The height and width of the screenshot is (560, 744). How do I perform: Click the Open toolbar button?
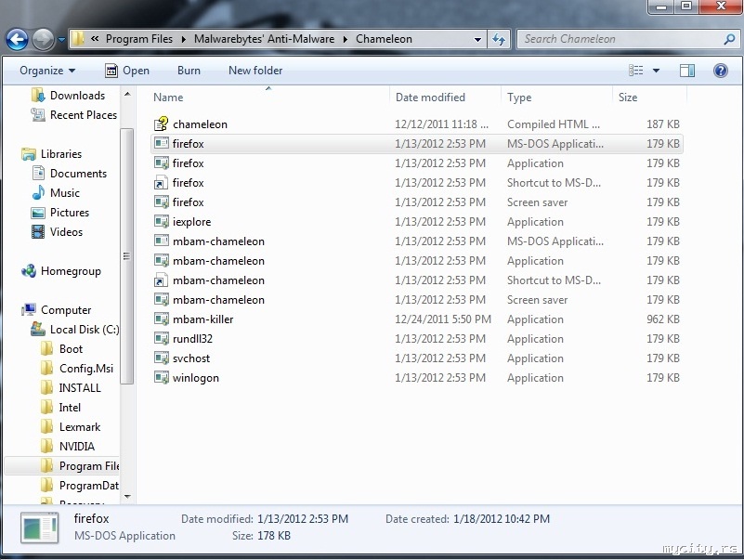click(x=126, y=71)
